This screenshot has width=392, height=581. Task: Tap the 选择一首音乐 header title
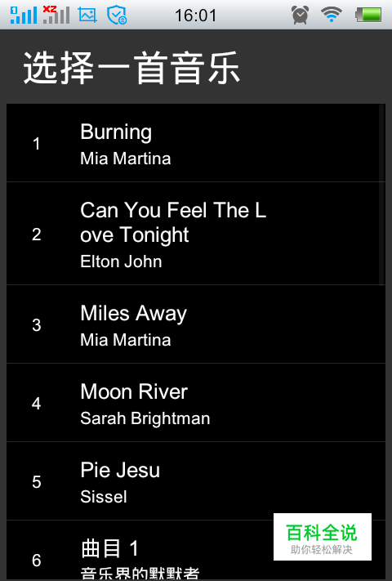[x=131, y=68]
